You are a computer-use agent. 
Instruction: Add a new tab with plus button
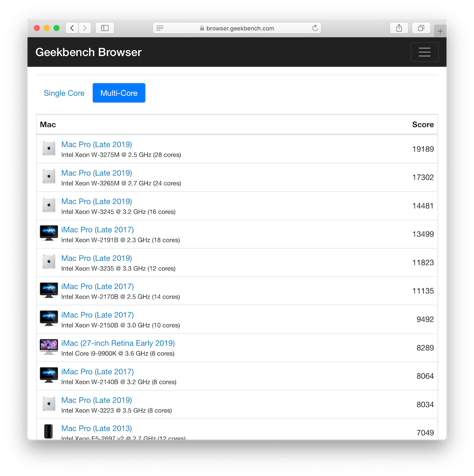tap(440, 31)
